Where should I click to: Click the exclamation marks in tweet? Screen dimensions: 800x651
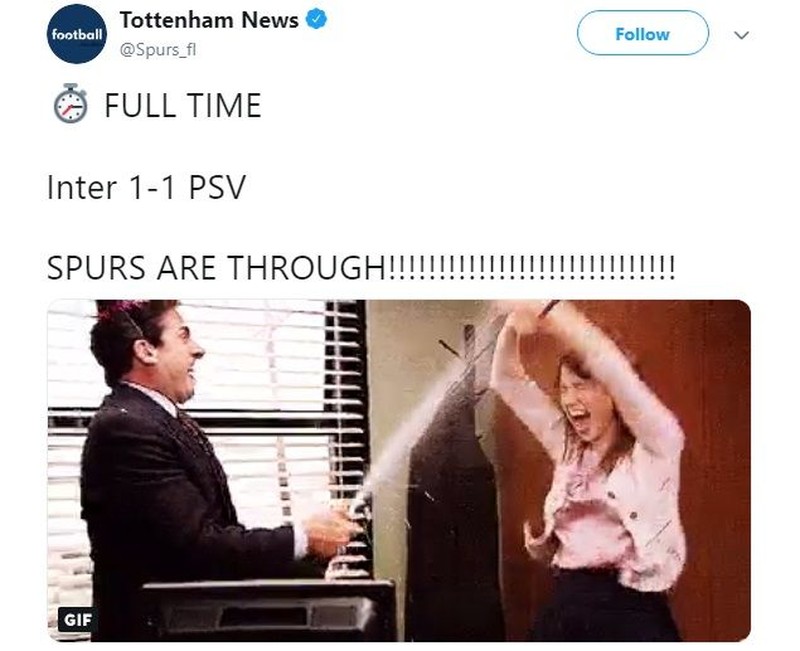[x=531, y=267]
